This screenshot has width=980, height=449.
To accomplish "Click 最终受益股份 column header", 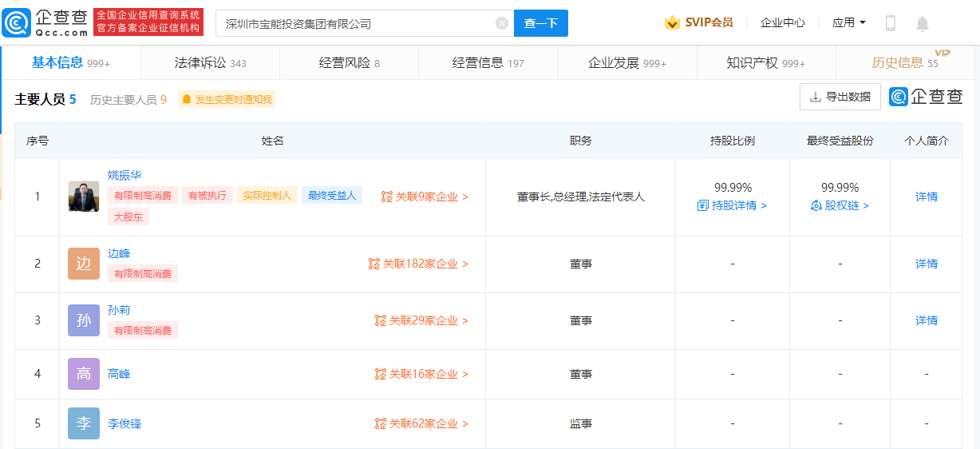I will pyautogui.click(x=840, y=141).
